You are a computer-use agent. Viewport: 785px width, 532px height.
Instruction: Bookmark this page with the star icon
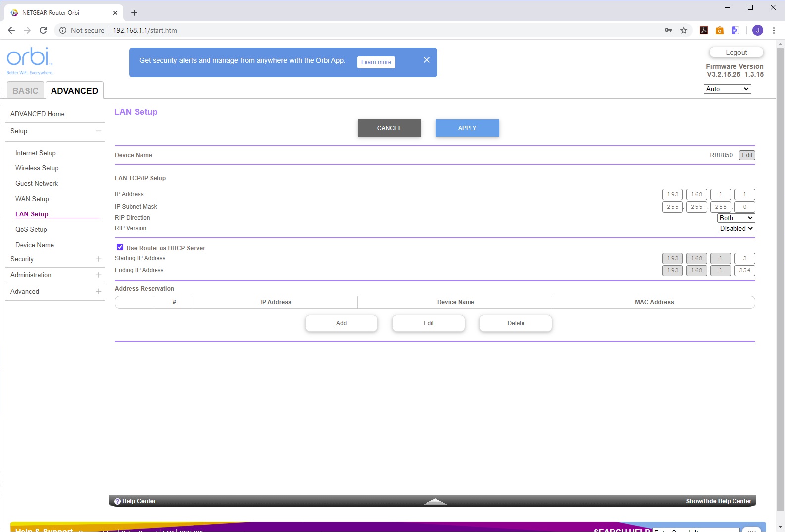click(x=684, y=30)
